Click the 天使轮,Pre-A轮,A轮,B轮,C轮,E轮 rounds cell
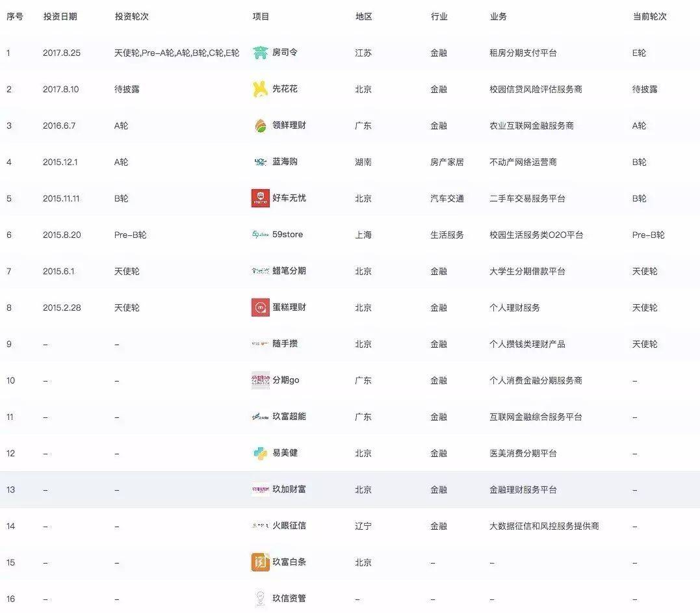The width and height of the screenshot is (700, 613). click(177, 53)
